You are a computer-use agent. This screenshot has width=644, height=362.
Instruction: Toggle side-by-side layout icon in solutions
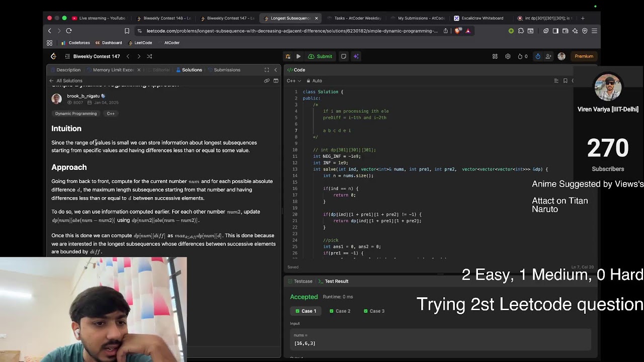pos(276,80)
